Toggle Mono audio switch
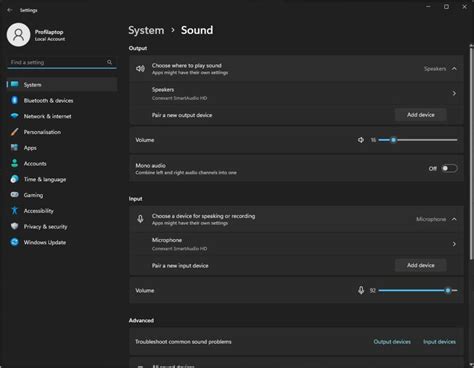The width and height of the screenshot is (474, 368). coord(449,168)
